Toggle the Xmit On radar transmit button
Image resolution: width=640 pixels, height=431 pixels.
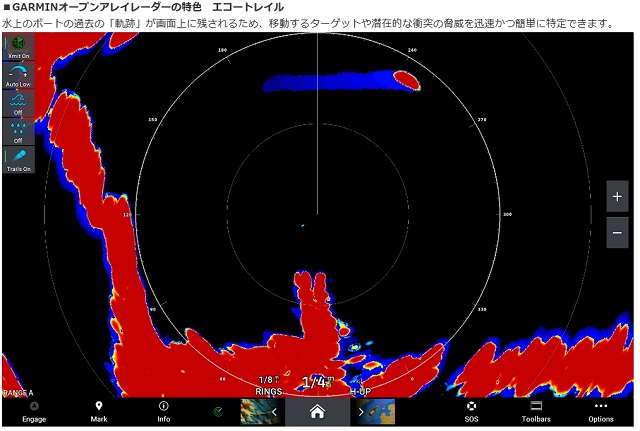pos(18,47)
